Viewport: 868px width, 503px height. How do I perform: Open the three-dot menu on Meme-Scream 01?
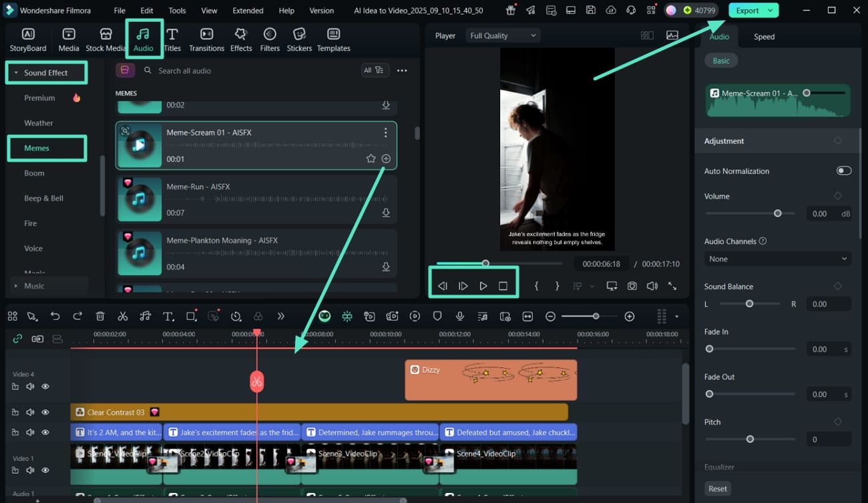click(385, 133)
